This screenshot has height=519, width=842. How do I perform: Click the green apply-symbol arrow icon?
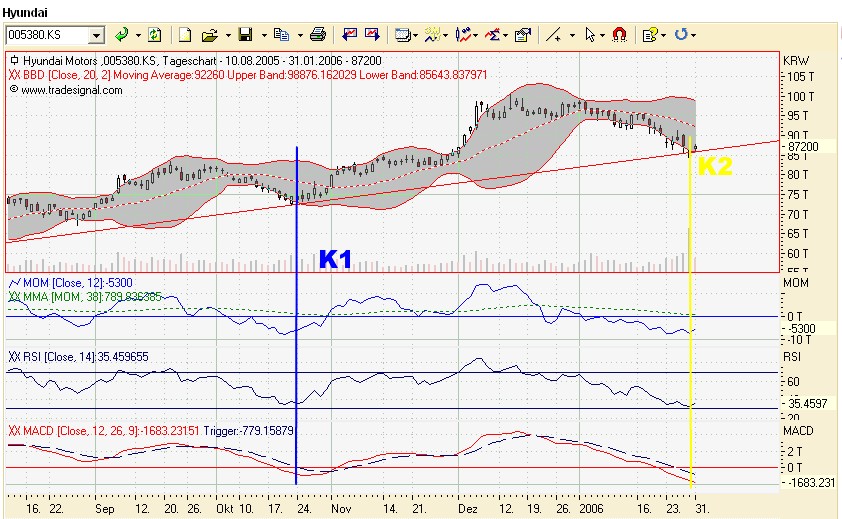122,35
